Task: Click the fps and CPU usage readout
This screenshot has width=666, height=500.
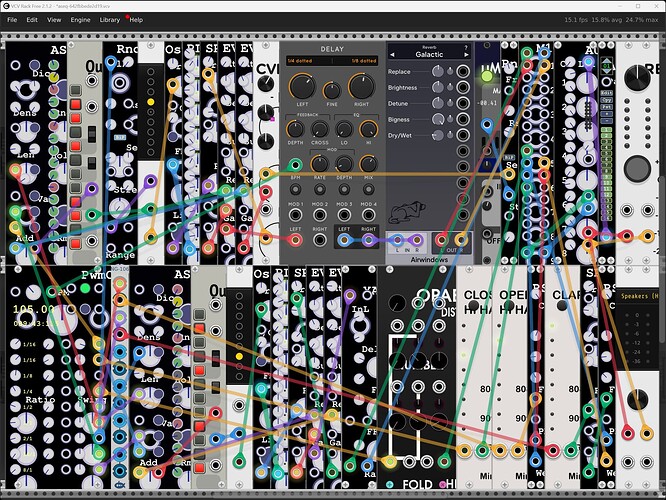Action: click(611, 20)
